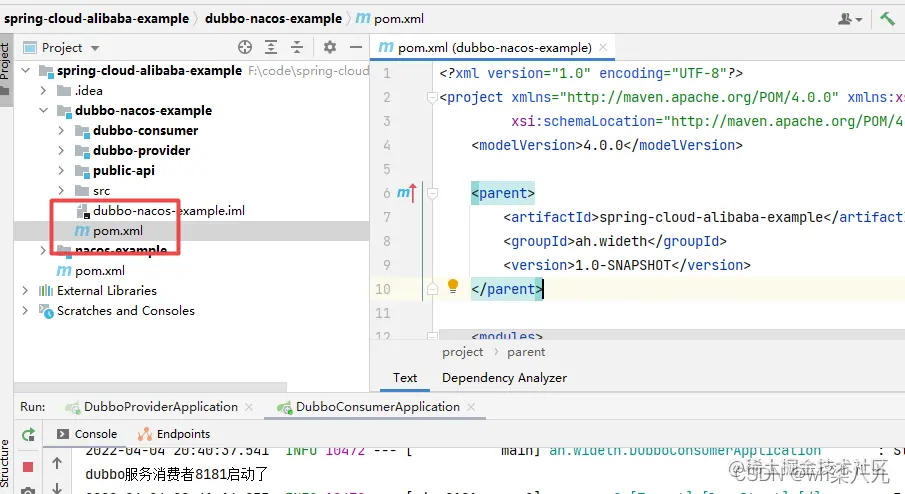This screenshot has height=494, width=905.
Task: Close the pom.xml editor tab
Action: pyautogui.click(x=603, y=47)
